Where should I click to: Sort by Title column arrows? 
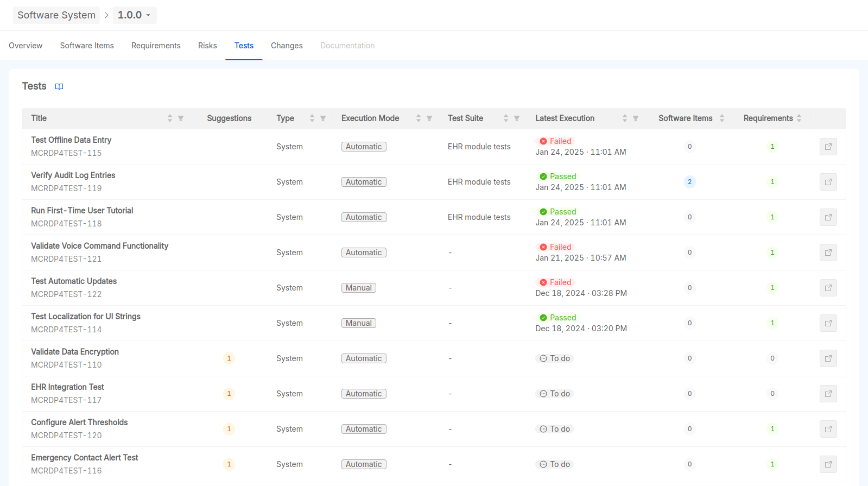point(170,118)
